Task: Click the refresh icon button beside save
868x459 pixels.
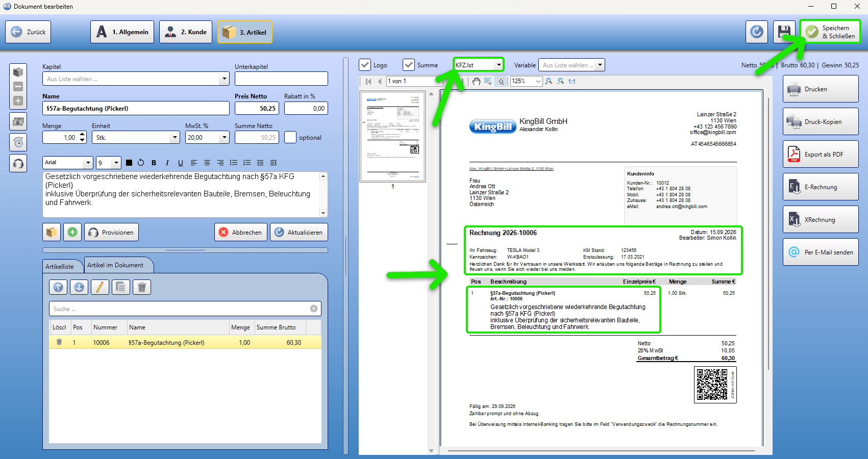Action: pos(757,32)
